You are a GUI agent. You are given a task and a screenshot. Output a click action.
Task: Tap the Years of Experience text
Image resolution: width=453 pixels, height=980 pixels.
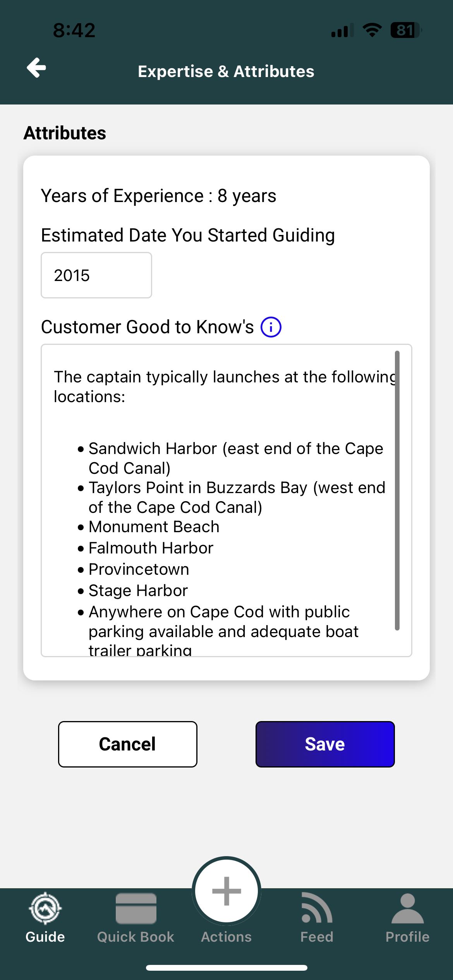point(158,196)
